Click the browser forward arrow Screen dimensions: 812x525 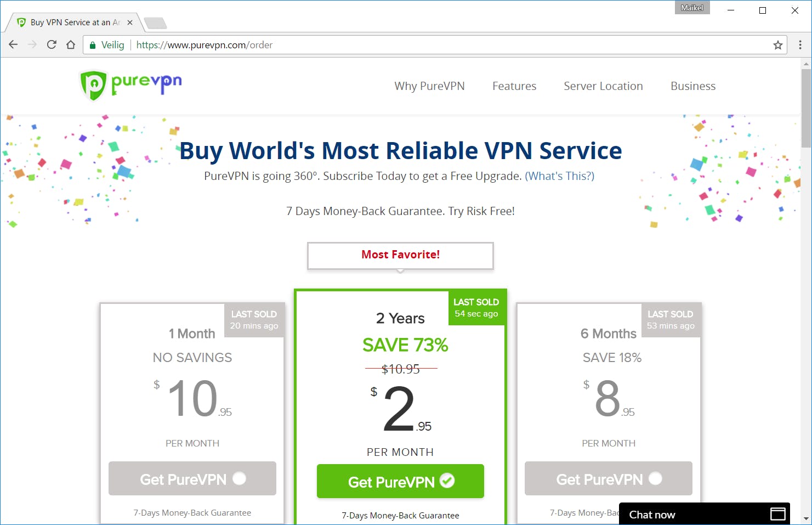coord(32,45)
